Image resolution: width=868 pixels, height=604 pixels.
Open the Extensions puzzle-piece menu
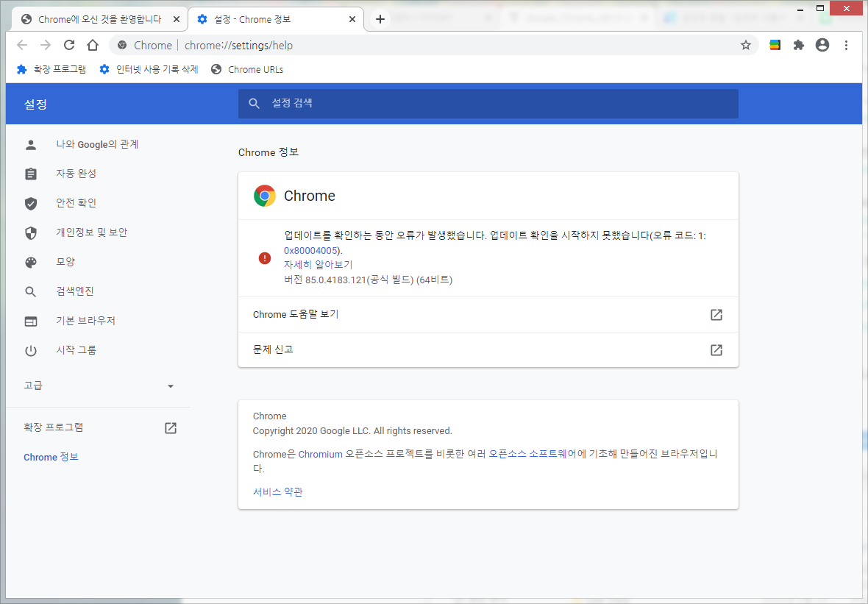tap(798, 46)
